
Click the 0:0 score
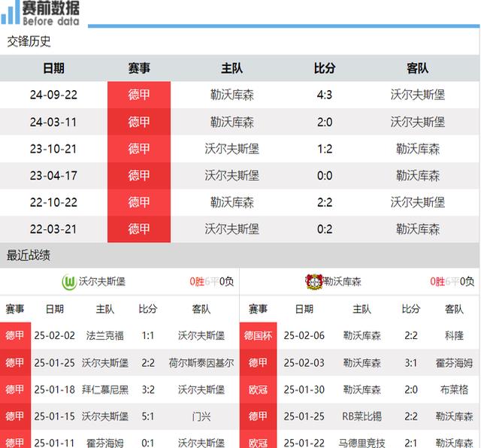[325, 176]
